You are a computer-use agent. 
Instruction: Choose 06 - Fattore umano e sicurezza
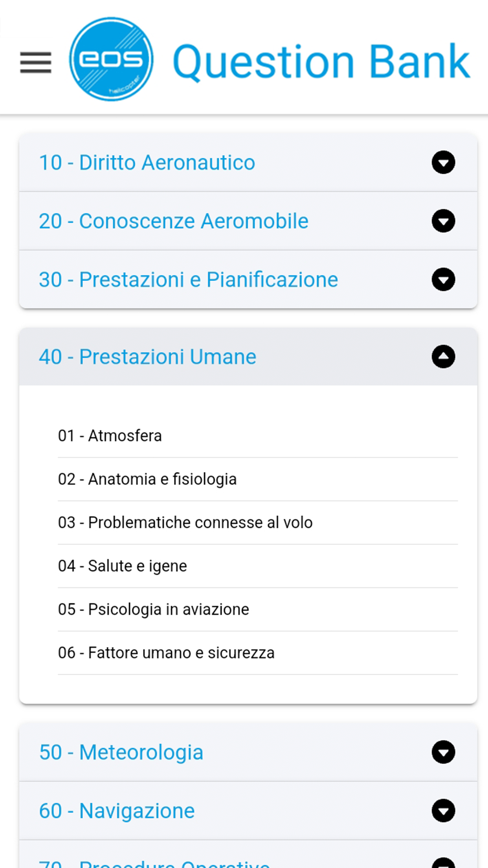(x=258, y=653)
